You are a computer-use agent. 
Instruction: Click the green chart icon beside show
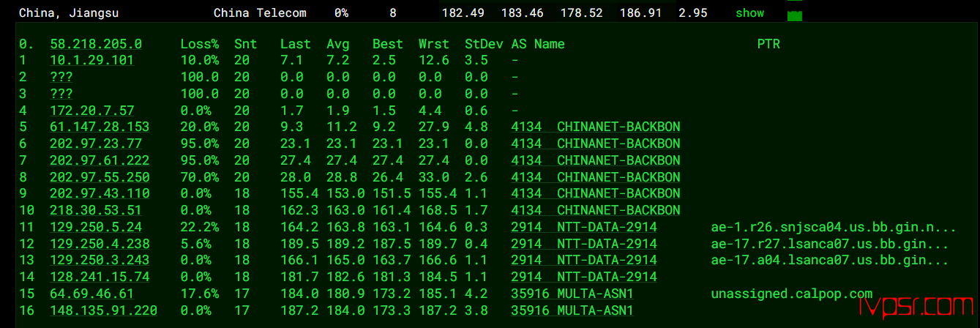pos(795,15)
